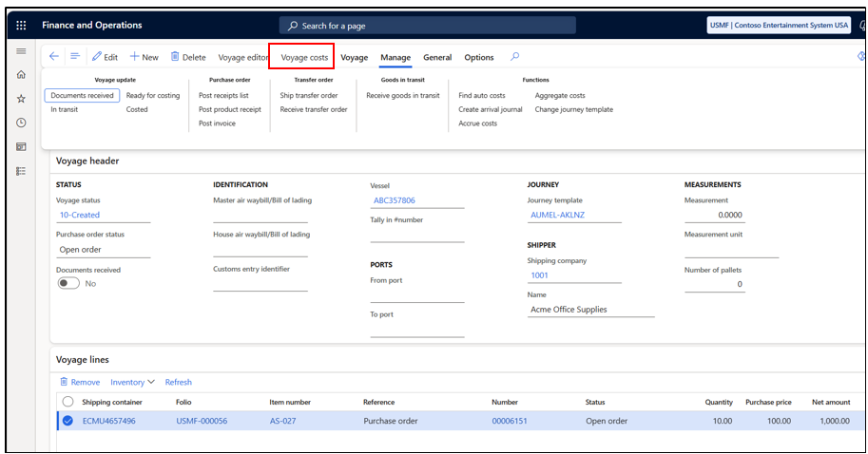Switch to the General tab
Screen dimensions: 868x454
437,58
